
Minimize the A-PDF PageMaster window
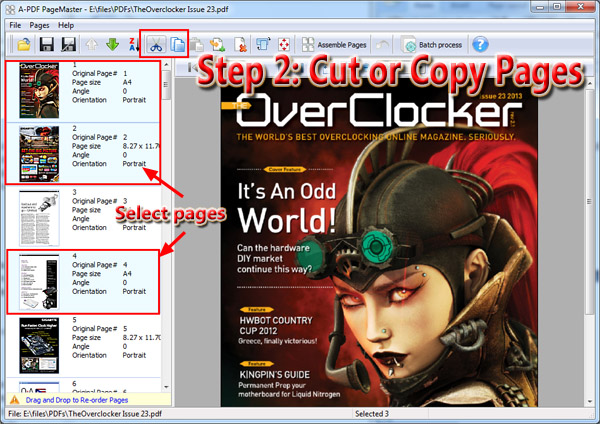coord(540,7)
